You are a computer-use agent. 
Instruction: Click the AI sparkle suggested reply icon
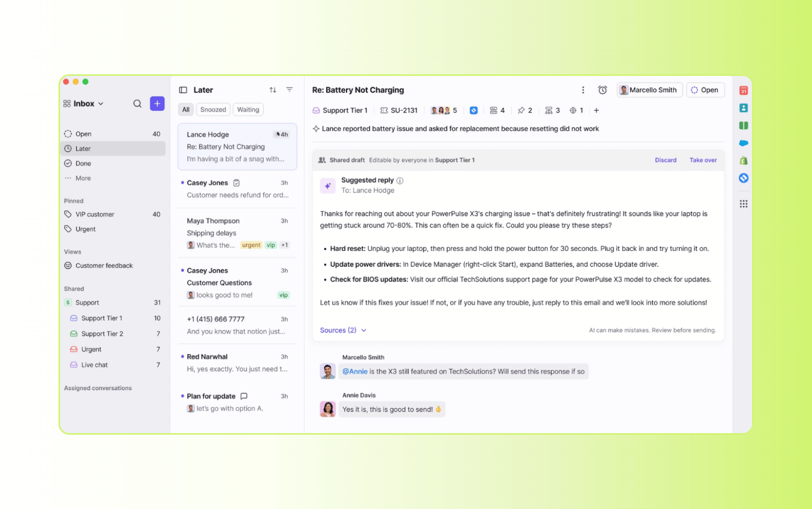328,186
